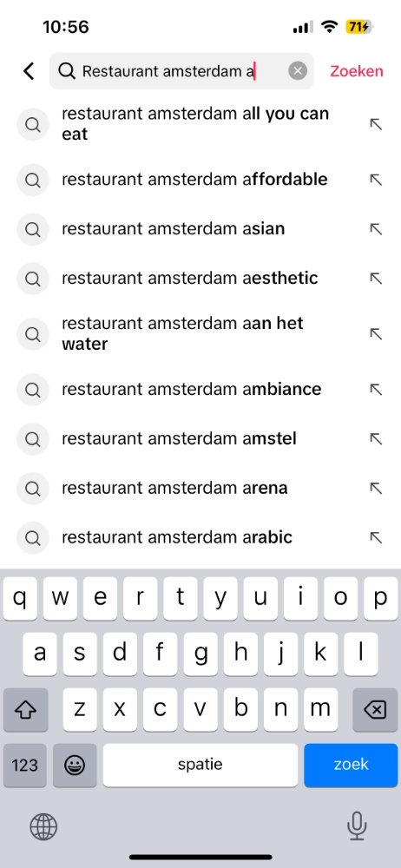Switch keyboard language with globe icon
401x868 pixels.
pyautogui.click(x=43, y=827)
